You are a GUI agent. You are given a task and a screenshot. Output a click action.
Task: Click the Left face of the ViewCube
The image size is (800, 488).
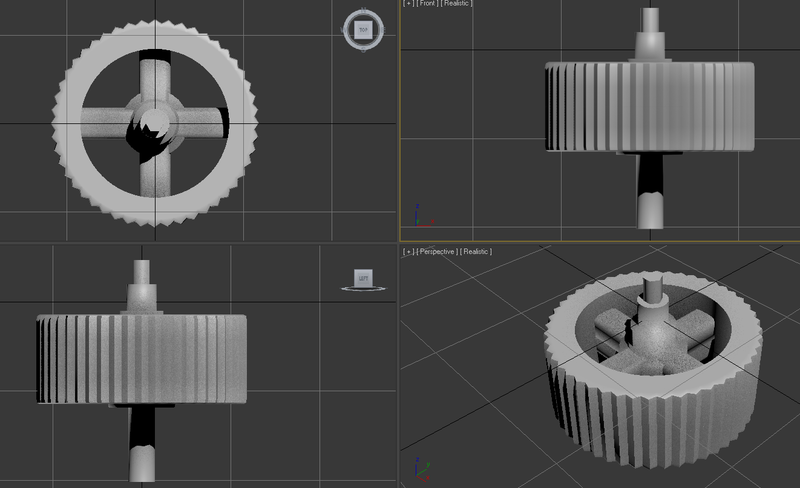[x=361, y=277]
